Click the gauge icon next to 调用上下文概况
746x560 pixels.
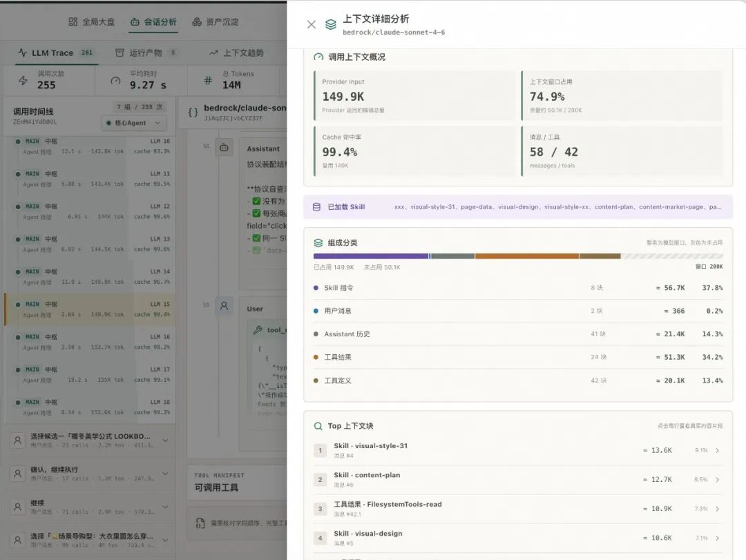pos(318,57)
